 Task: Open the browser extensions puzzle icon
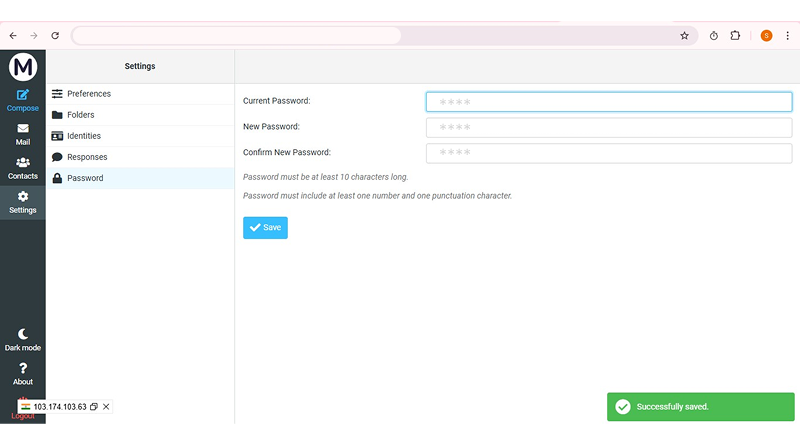click(x=735, y=35)
